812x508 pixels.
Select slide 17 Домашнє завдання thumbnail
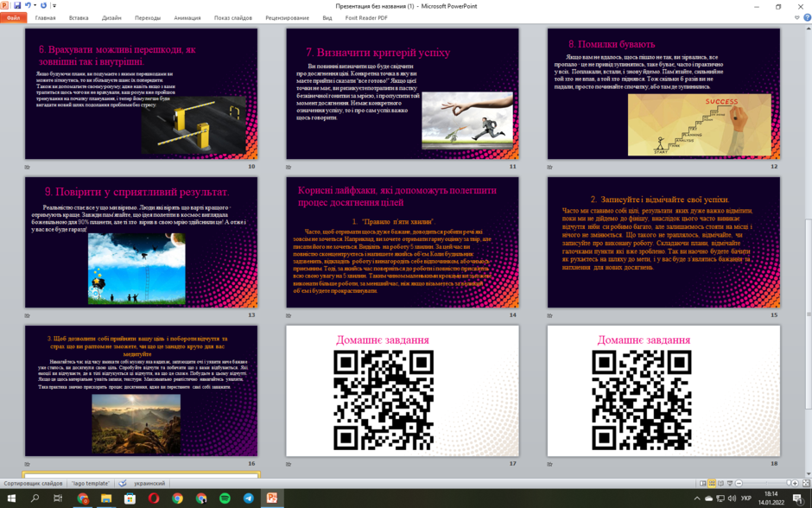pos(403,391)
